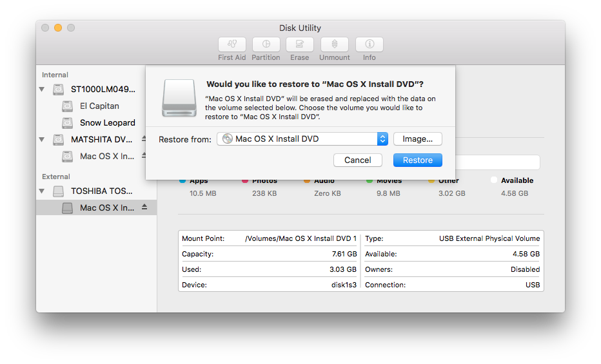Collapse the TOSHIBA drive tree
601x364 pixels.
(42, 191)
